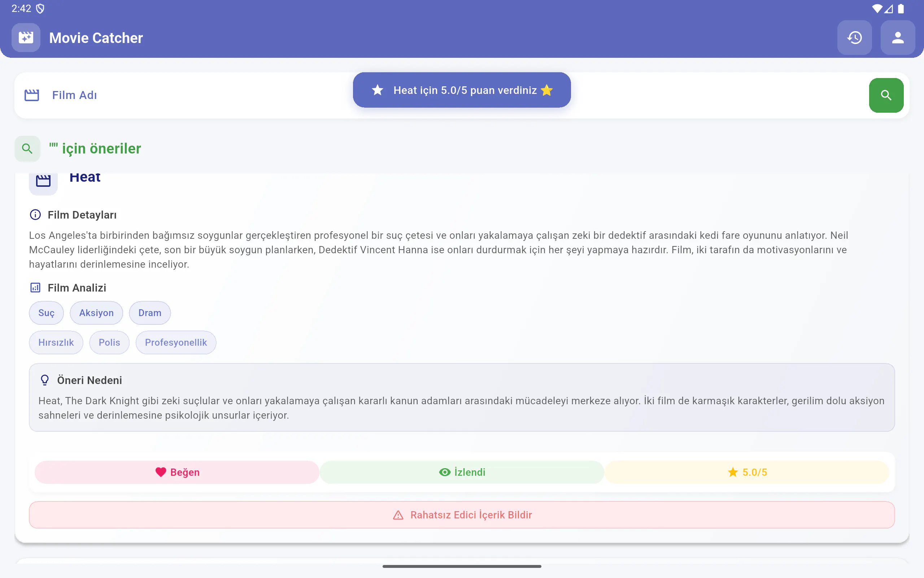Click the lightbulb icon beside Öneri Nedeni
The height and width of the screenshot is (578, 924).
coord(45,380)
